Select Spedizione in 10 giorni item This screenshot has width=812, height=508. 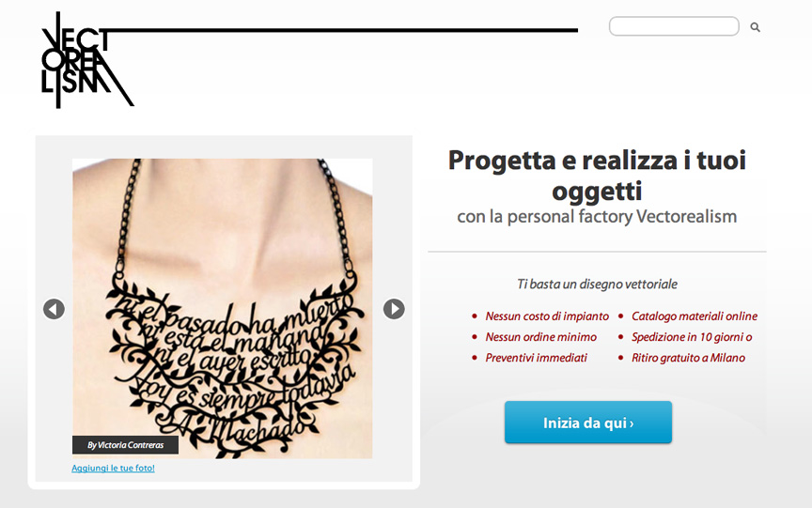pos(692,337)
